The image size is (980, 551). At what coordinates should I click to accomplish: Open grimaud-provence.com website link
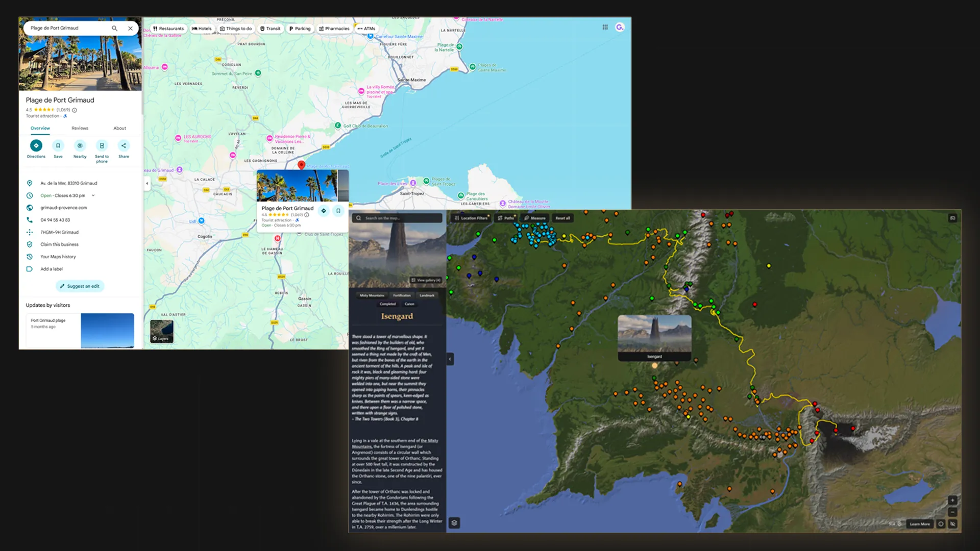[x=64, y=208]
